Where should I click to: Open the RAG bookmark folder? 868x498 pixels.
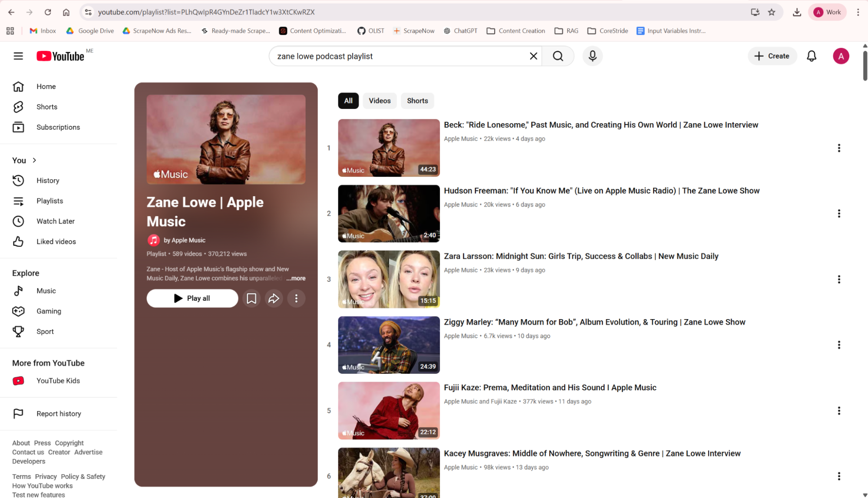point(567,31)
